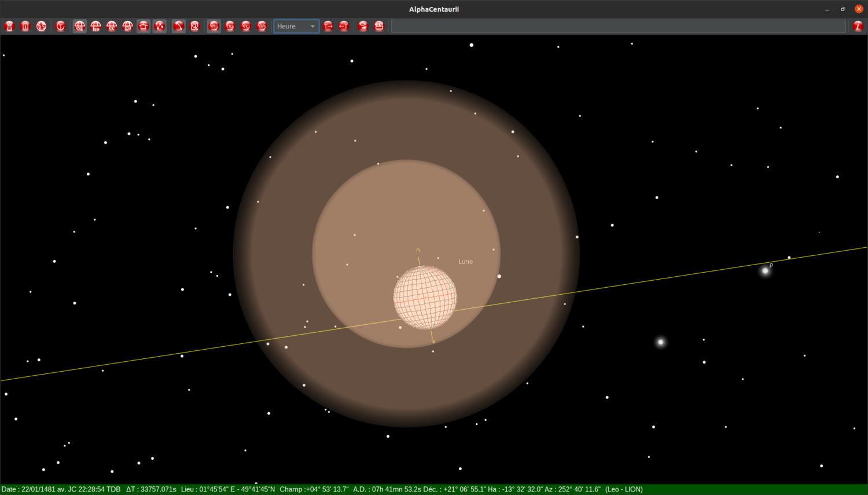
Task: Open the globe with clock icon
Action: coord(41,25)
